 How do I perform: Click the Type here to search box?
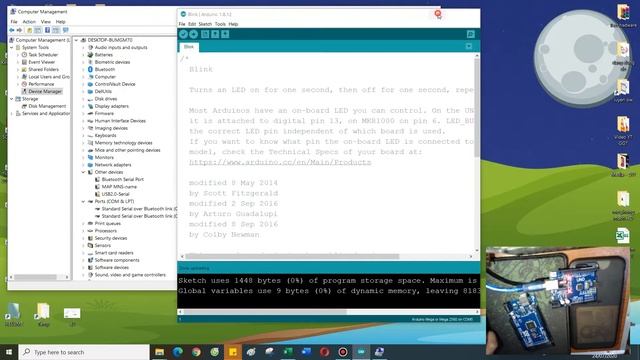84,352
